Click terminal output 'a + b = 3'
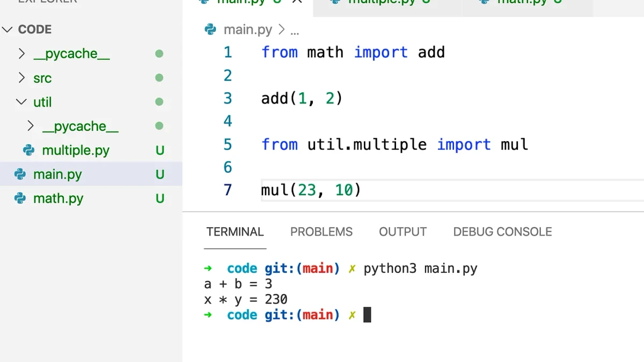 tap(238, 284)
